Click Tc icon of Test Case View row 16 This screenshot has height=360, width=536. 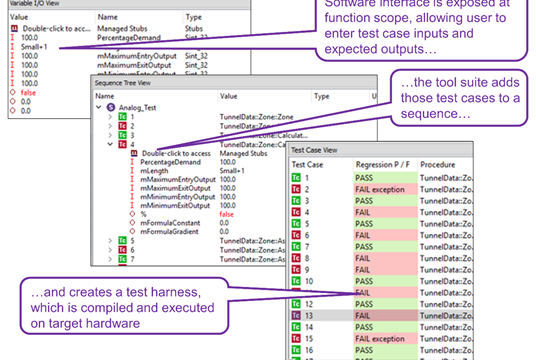pyautogui.click(x=296, y=350)
